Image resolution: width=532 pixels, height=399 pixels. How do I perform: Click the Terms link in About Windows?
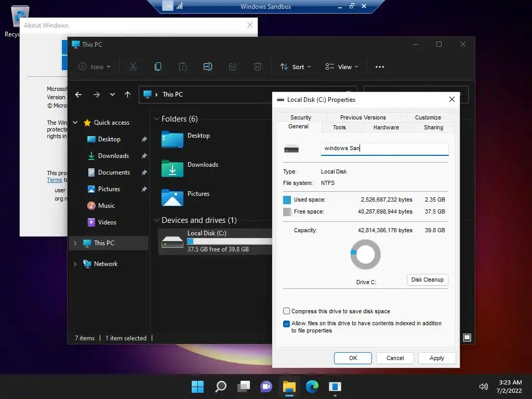pyautogui.click(x=54, y=180)
